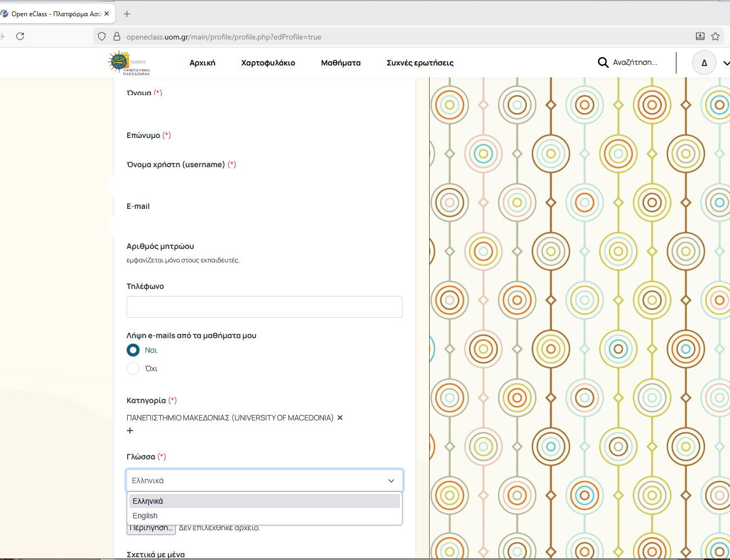Click the search magnifier icon
The width and height of the screenshot is (730, 560).
coord(603,63)
